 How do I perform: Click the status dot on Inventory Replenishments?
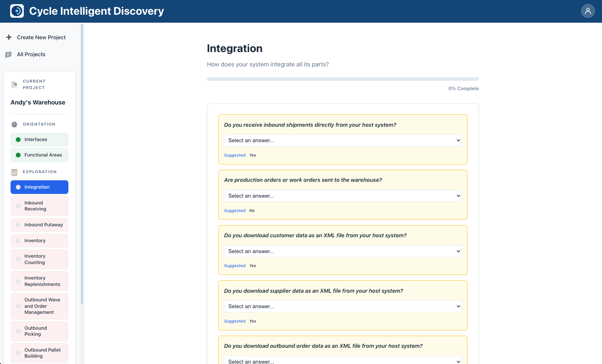pyautogui.click(x=18, y=281)
